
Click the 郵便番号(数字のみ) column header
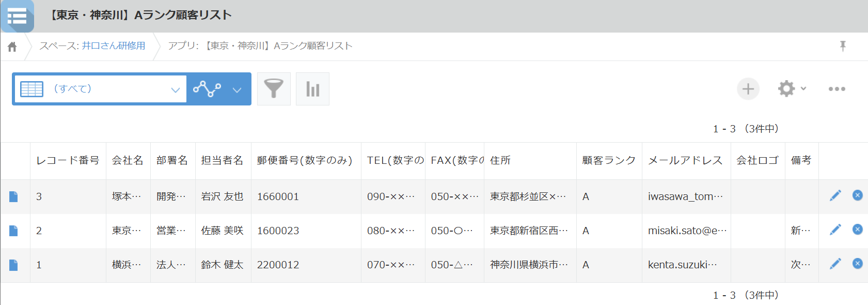pos(305,160)
